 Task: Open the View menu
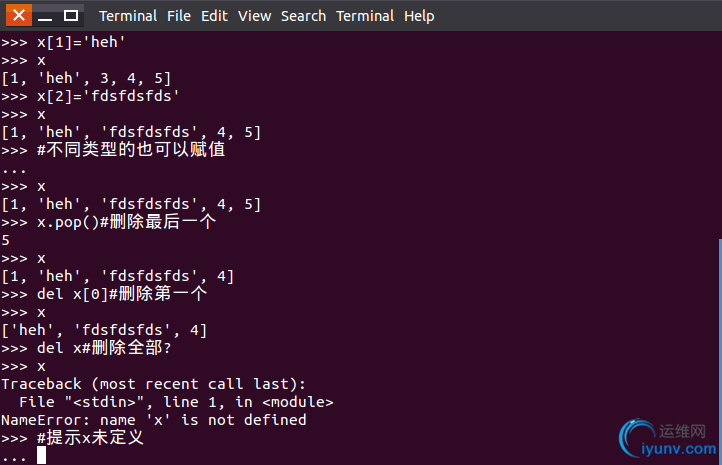click(x=254, y=16)
